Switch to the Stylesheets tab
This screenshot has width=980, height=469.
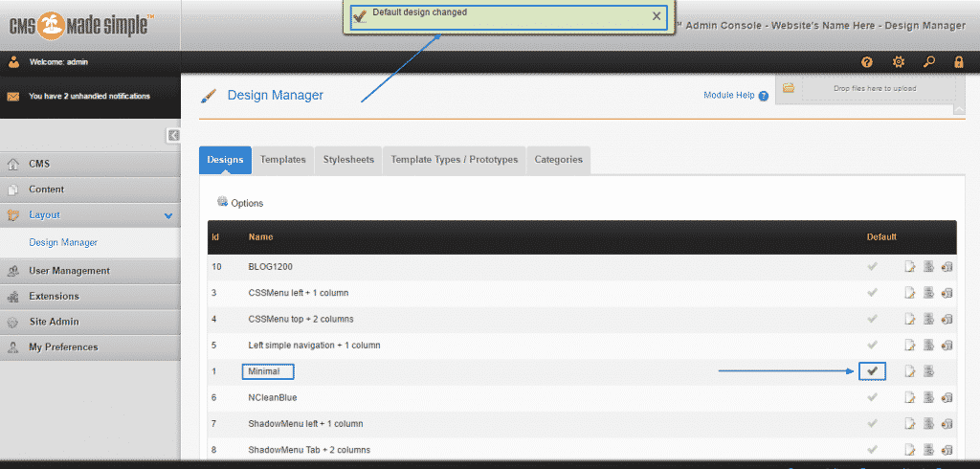[x=348, y=160]
